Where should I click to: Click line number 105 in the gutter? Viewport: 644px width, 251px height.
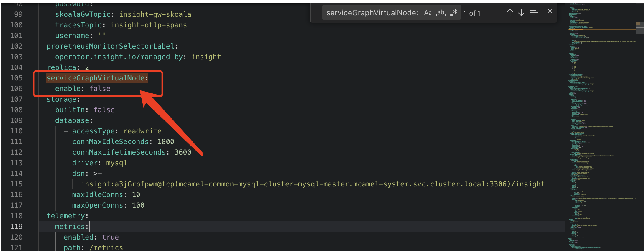16,78
